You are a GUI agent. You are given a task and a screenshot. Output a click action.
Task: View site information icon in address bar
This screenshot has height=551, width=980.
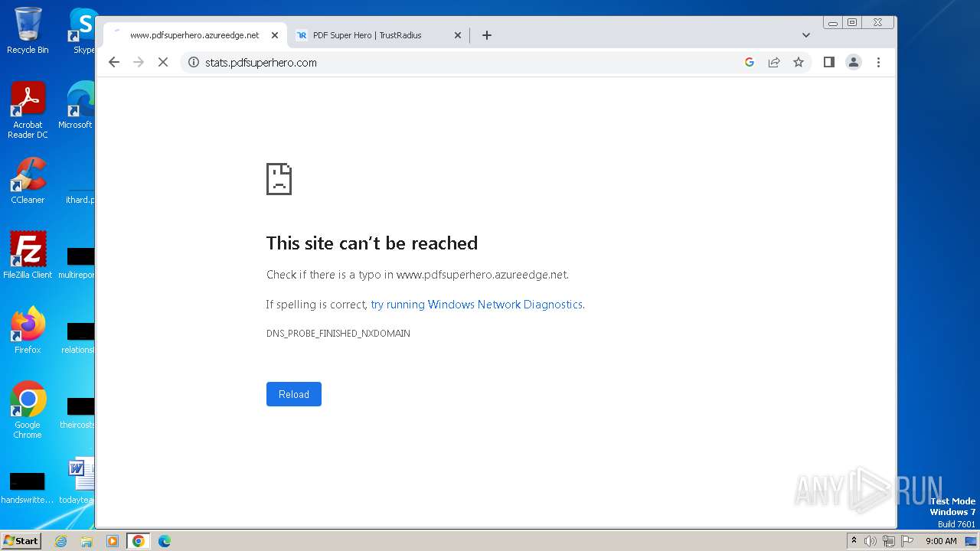(x=194, y=63)
